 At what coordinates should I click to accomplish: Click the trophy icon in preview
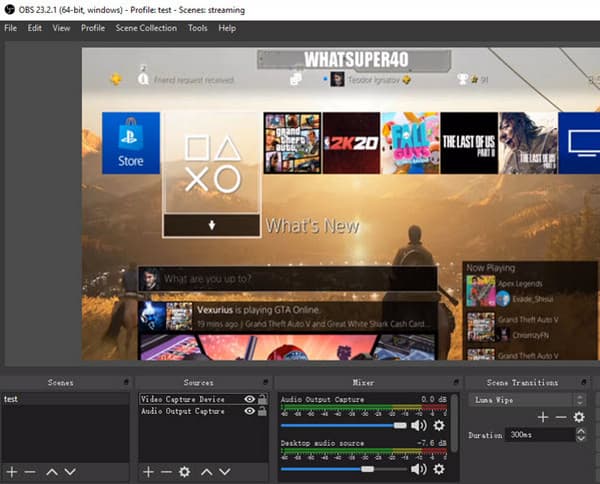point(462,79)
